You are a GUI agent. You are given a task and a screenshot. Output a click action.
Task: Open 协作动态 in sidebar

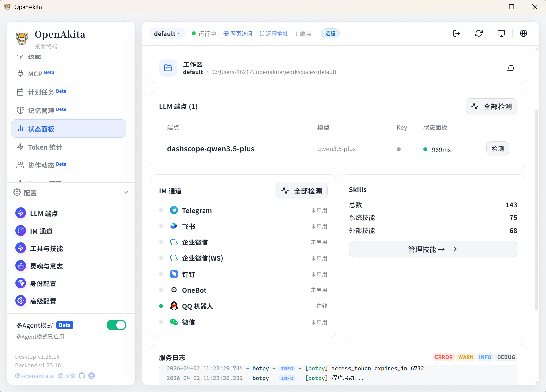click(68, 165)
